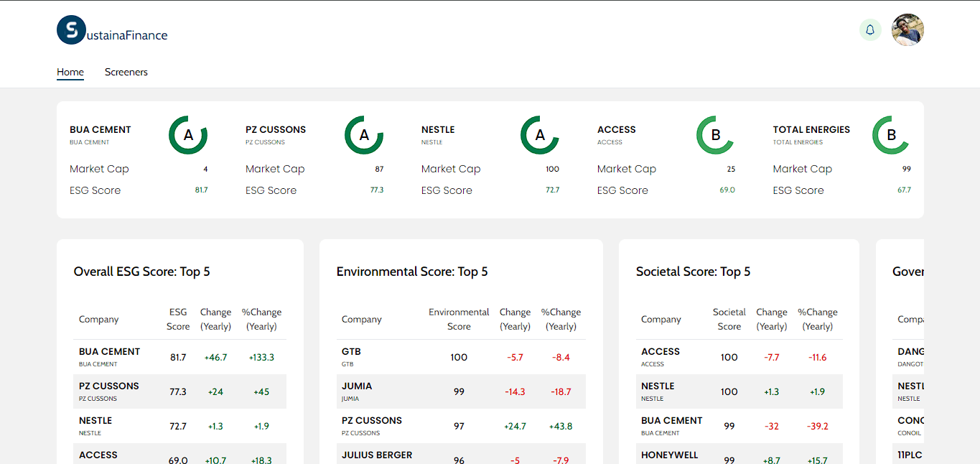Image resolution: width=980 pixels, height=464 pixels.
Task: Switch to the Screeners tab
Action: (126, 72)
